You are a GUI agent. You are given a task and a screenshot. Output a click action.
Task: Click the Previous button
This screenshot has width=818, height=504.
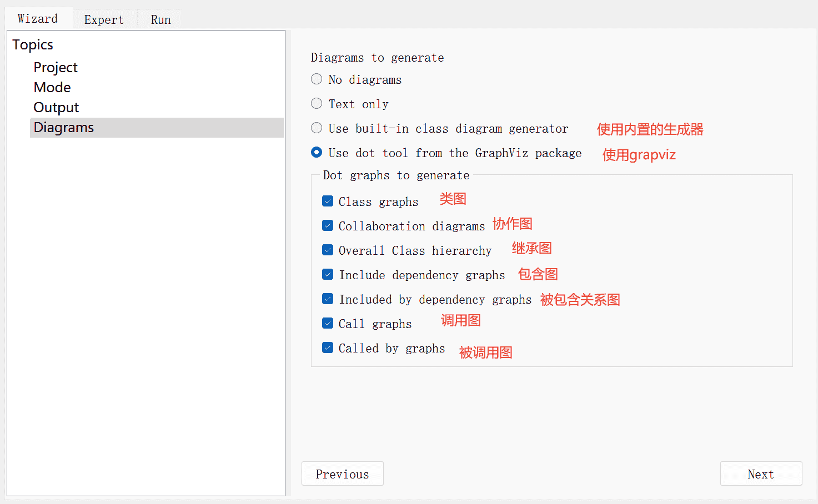342,474
